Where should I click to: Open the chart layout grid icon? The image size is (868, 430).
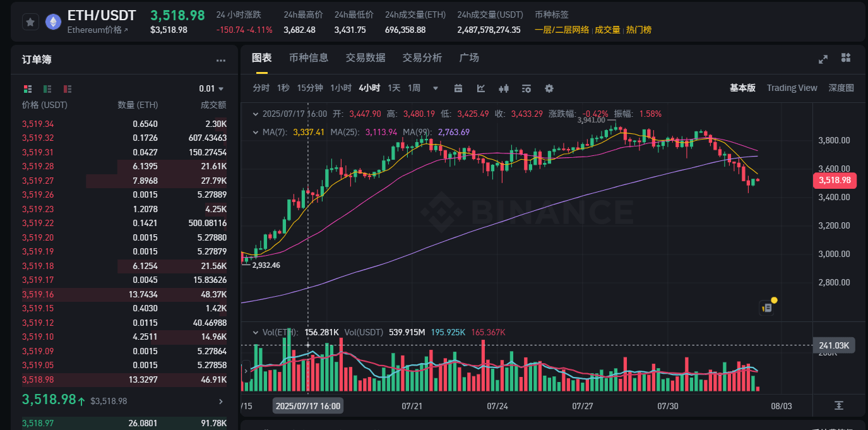click(846, 58)
